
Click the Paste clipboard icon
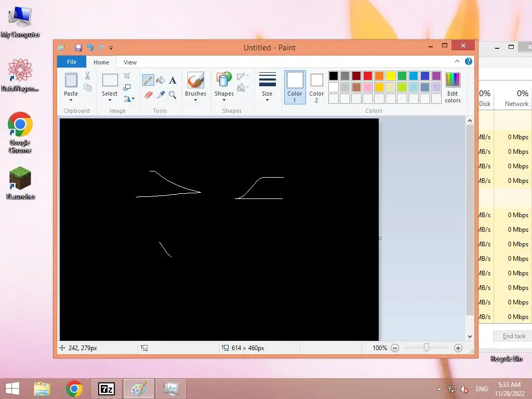[71, 80]
